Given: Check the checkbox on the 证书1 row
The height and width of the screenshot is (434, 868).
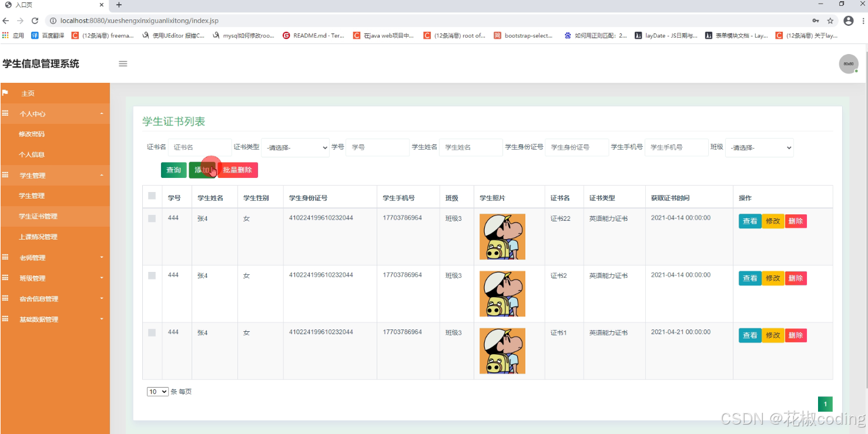Looking at the screenshot, I should click(152, 332).
